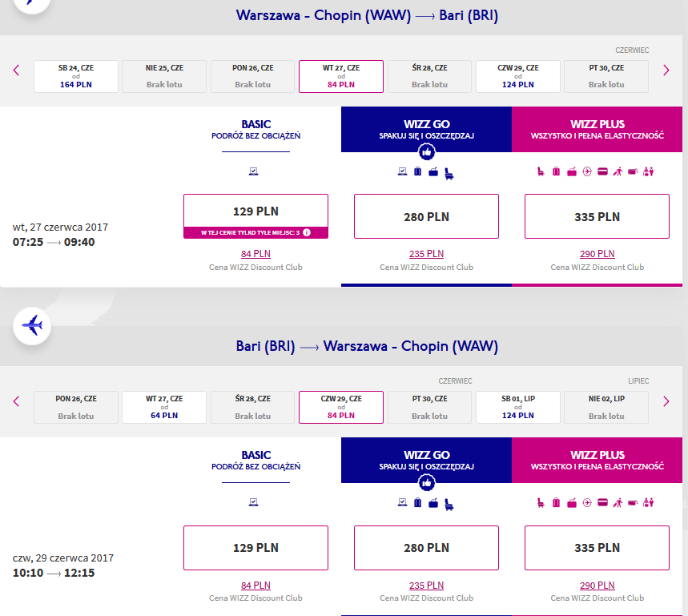Show earlier return dates with left arrow

tap(16, 401)
